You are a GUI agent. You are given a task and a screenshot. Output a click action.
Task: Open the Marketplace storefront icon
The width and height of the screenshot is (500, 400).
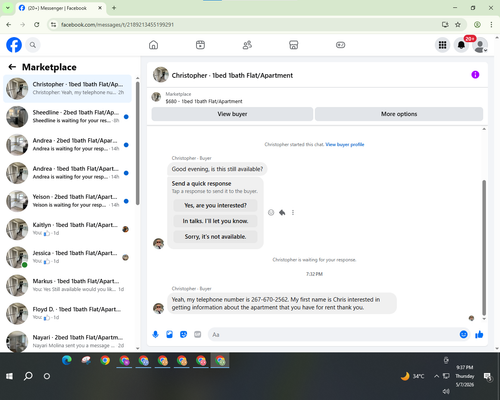click(294, 45)
